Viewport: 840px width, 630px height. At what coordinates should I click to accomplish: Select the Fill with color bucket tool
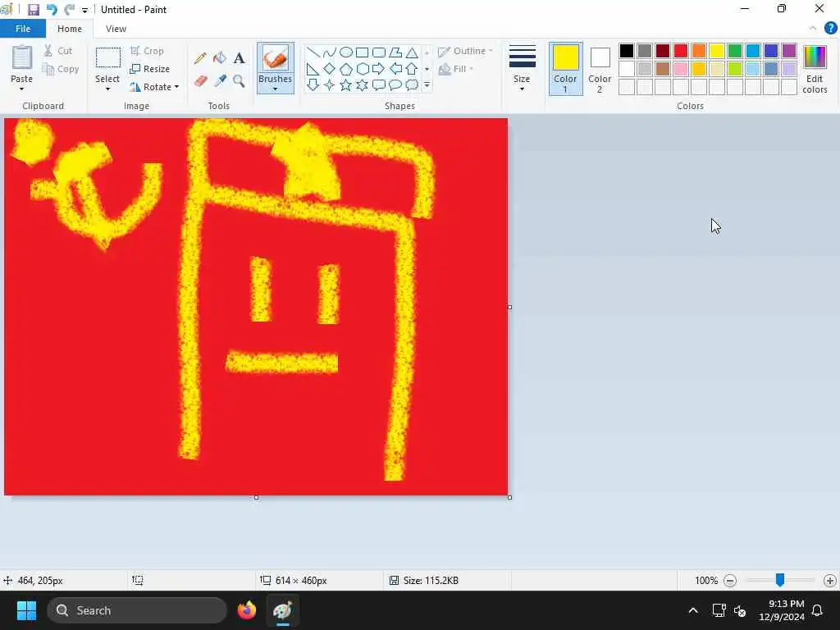220,58
